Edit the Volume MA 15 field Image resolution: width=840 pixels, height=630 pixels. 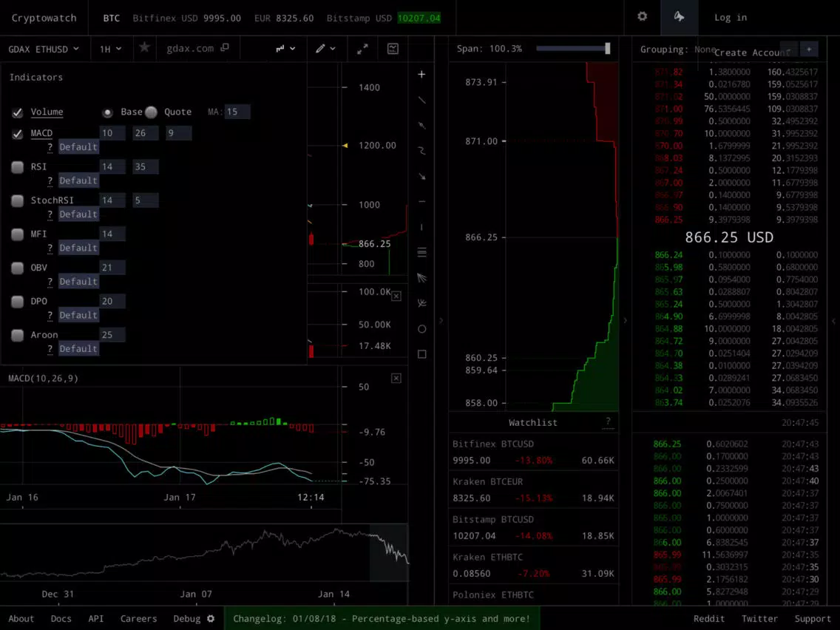(x=237, y=112)
